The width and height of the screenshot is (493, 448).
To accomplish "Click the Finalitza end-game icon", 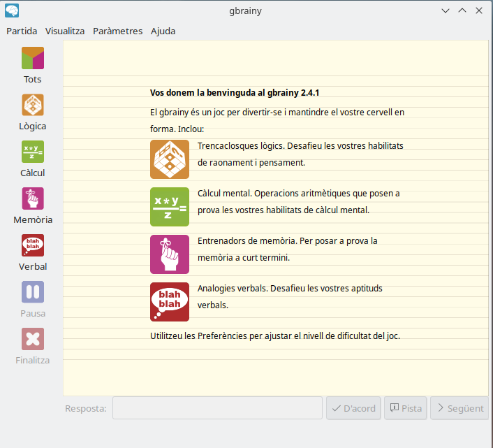I will (x=33, y=339).
